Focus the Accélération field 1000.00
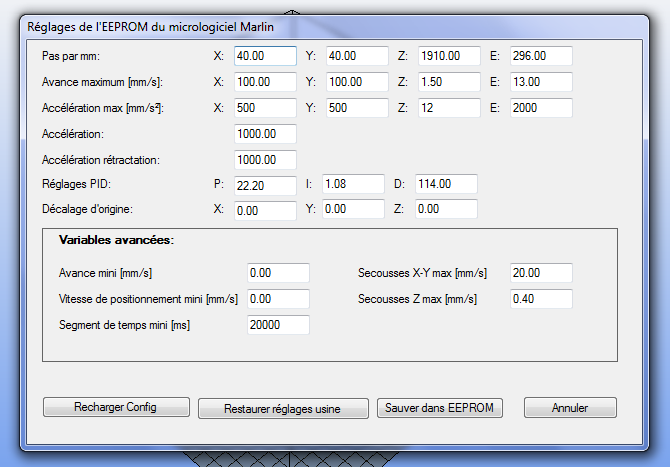 [x=265, y=134]
